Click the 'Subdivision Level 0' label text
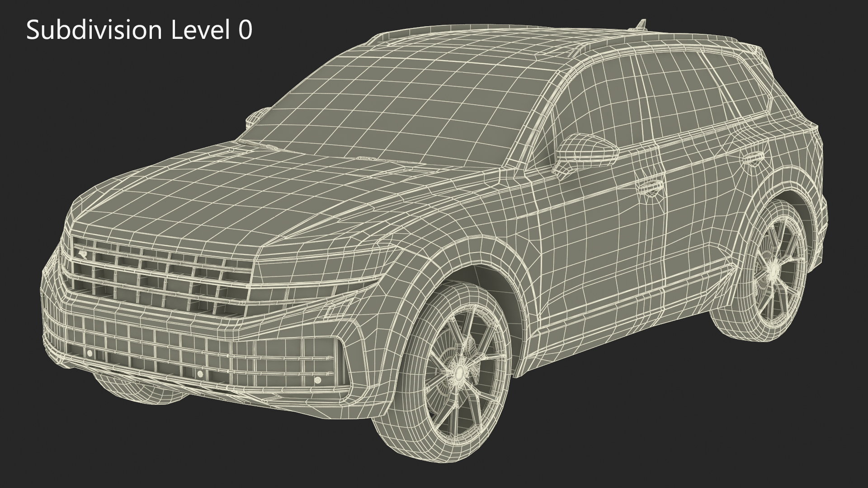 click(x=139, y=30)
